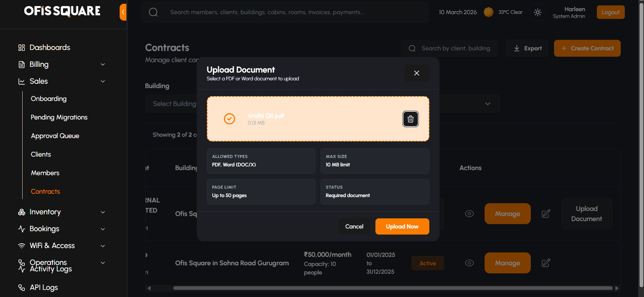644x297 pixels.
Task: View first contract with the eye icon
Action: (x=469, y=214)
